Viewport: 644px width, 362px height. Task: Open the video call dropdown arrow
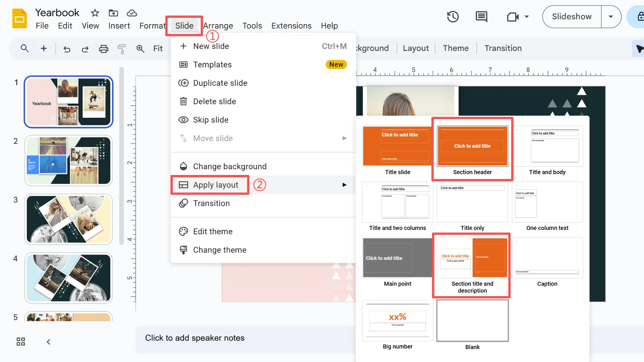[x=527, y=17]
